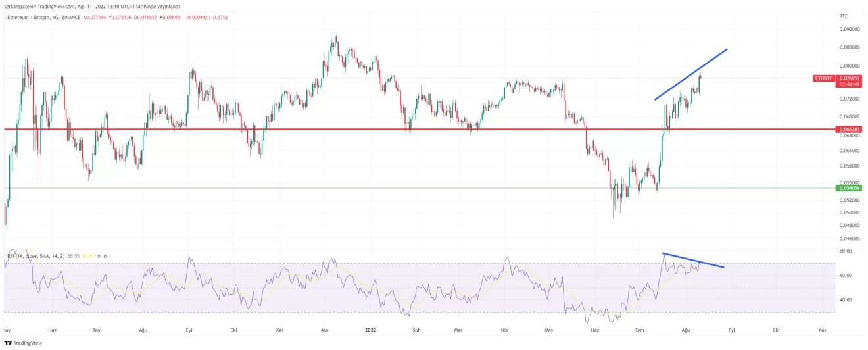868x350 pixels.
Task: Click the first ø symbol in RSI legend
Action: point(99,255)
